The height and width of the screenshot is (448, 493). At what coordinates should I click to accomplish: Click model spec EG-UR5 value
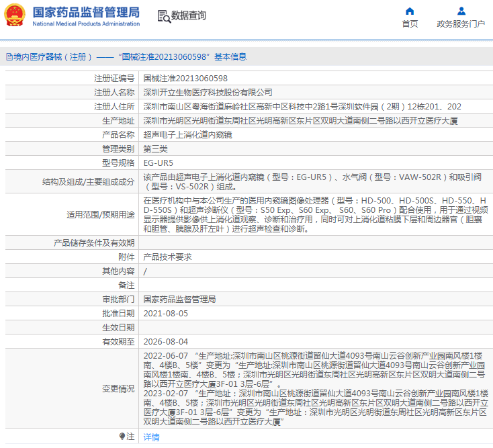(x=158, y=163)
